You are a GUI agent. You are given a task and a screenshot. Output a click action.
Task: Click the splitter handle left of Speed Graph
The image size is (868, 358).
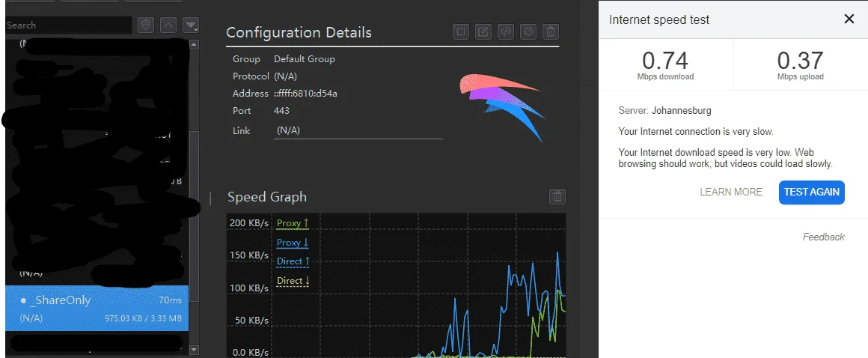tap(210, 199)
